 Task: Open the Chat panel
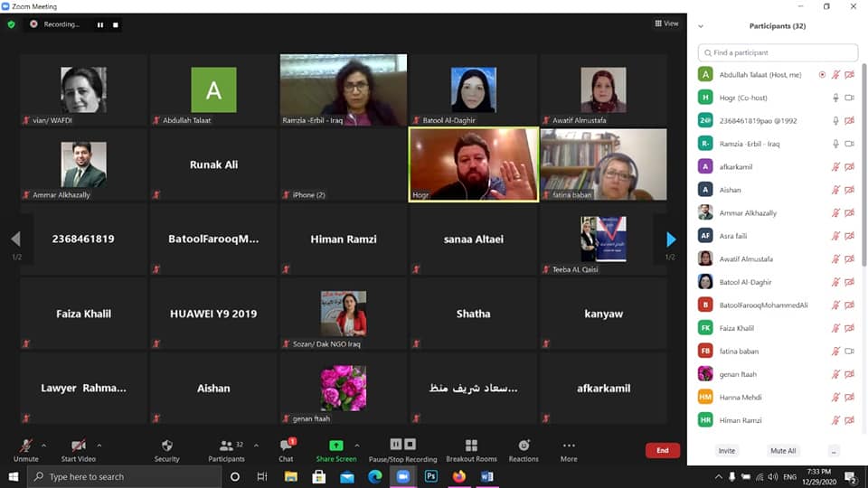coord(286,446)
